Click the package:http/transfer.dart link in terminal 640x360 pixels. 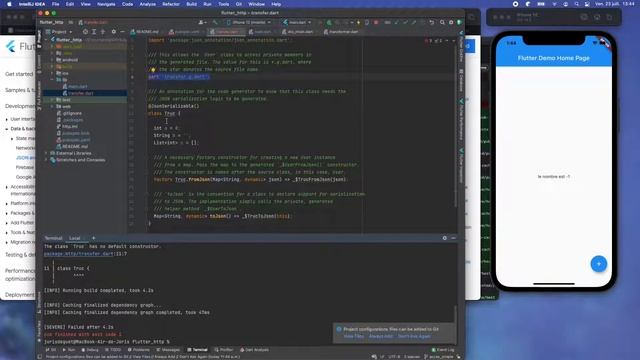coord(78,253)
